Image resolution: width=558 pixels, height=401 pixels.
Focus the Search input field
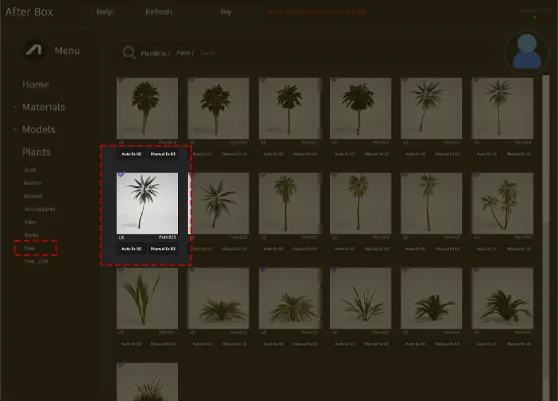coord(208,53)
